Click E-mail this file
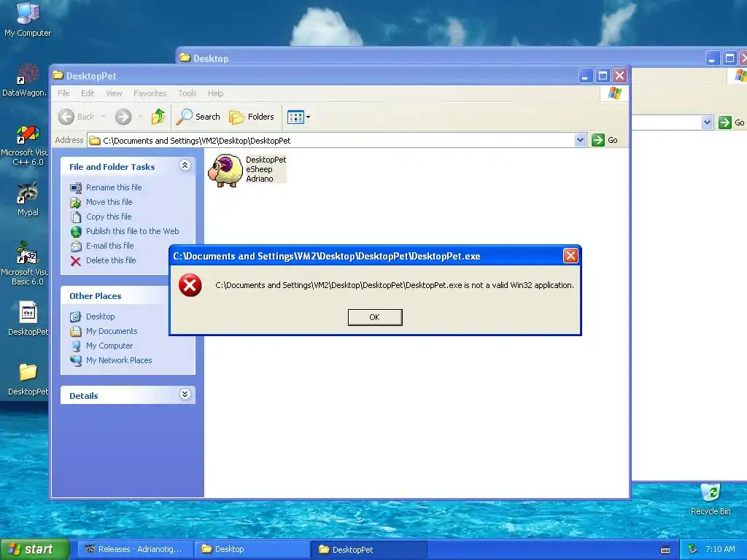This screenshot has width=747, height=560. 109,246
